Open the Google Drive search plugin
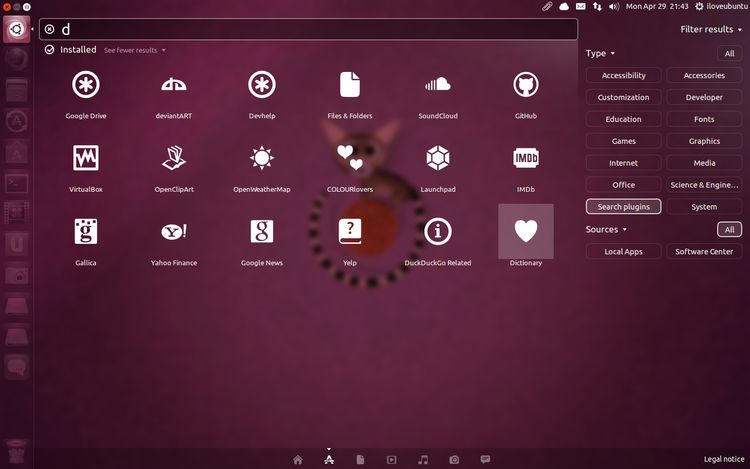This screenshot has width=750, height=469. [x=86, y=85]
